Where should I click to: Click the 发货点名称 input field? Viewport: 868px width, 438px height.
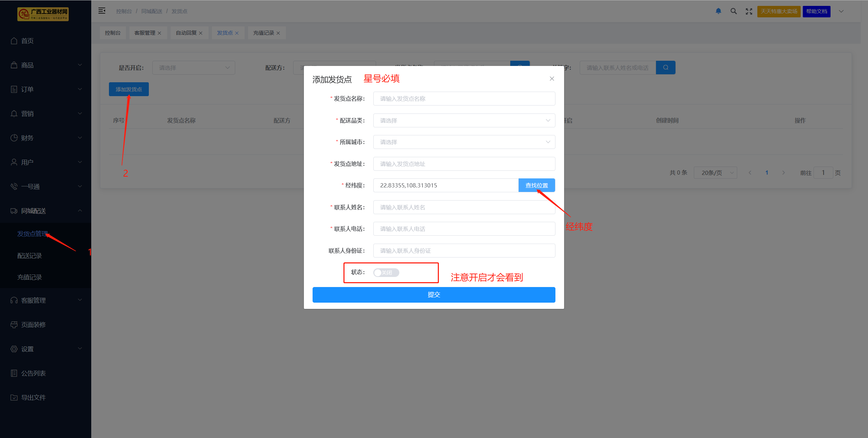[464, 99]
